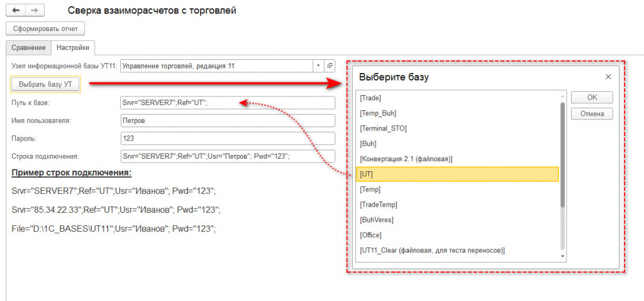The height and width of the screenshot is (301, 644).
Task: Click the File="D:\1C_BASES\UT11" example string
Action: tap(114, 229)
